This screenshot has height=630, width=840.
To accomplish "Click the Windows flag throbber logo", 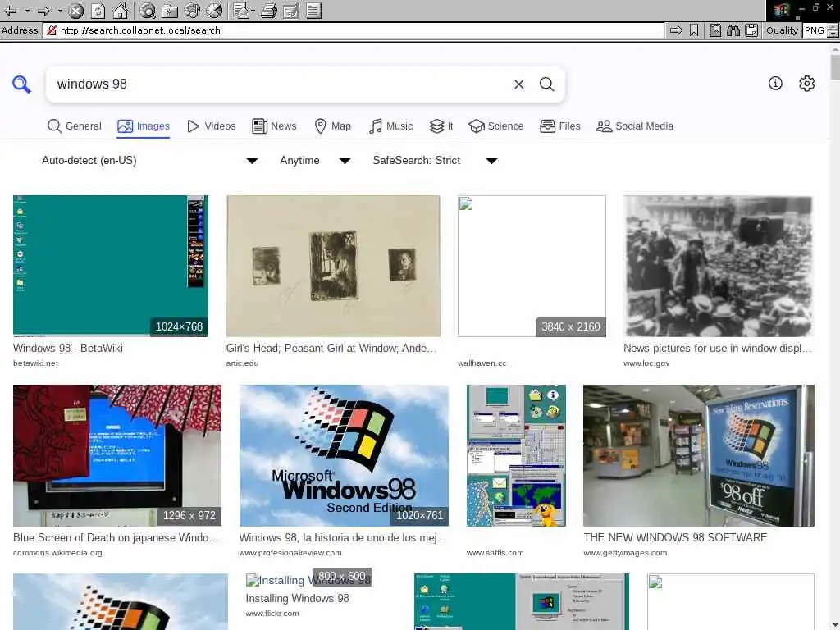I will pyautogui.click(x=781, y=10).
